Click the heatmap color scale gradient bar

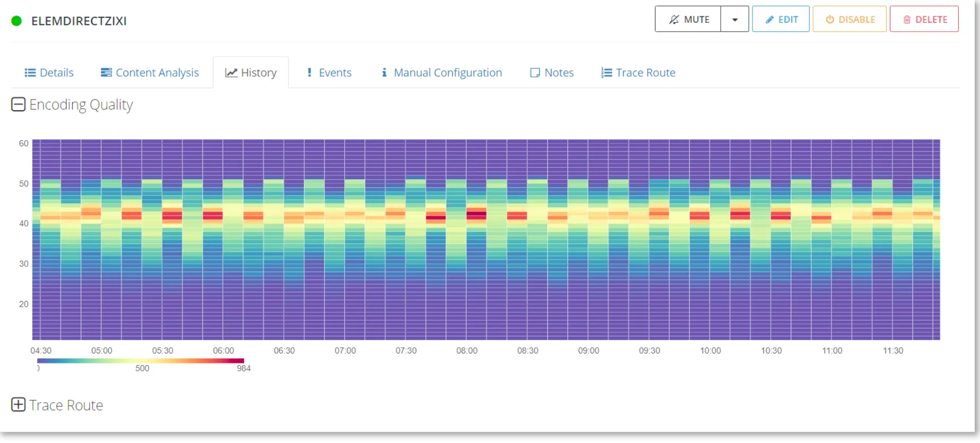tap(141, 361)
